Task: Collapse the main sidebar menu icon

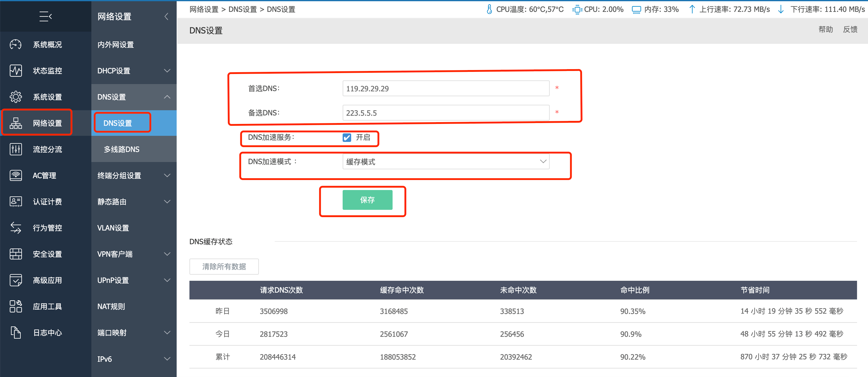Action: (x=45, y=16)
